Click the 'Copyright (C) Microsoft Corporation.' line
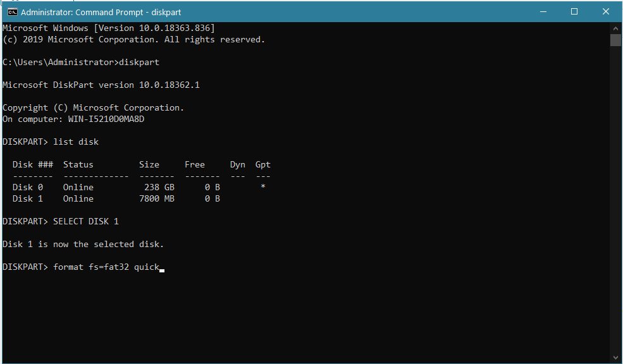The height and width of the screenshot is (364, 623). click(x=94, y=108)
